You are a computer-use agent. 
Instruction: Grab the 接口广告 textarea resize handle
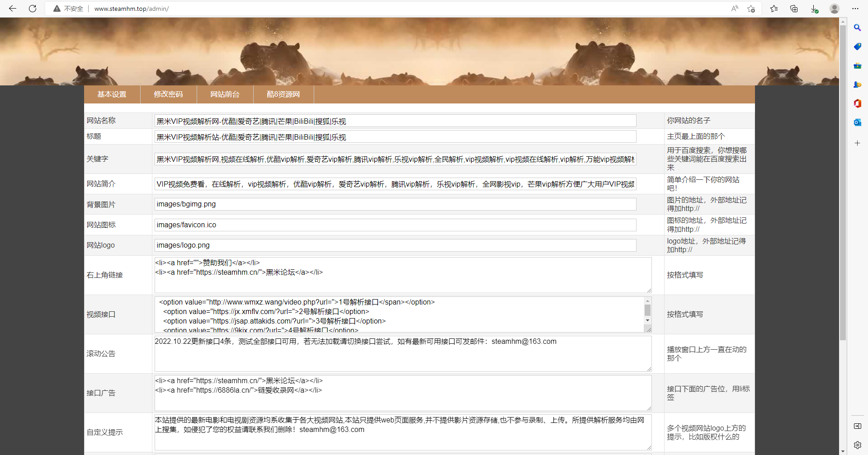click(649, 408)
